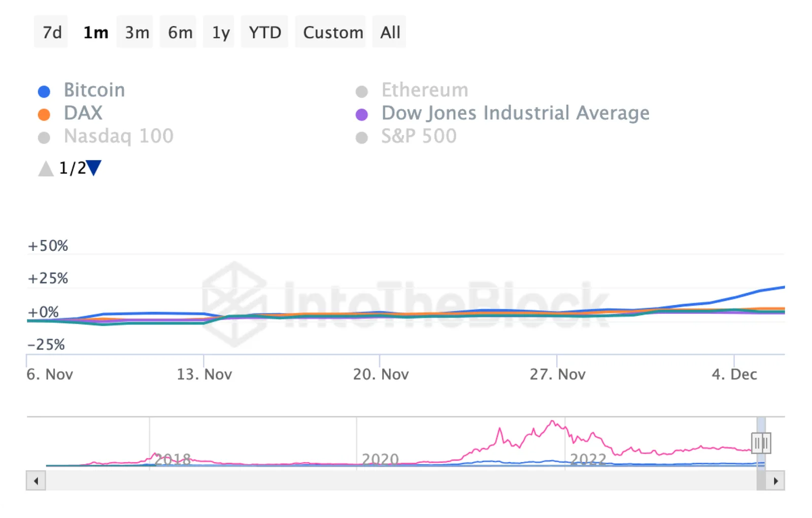Image resolution: width=812 pixels, height=518 pixels.
Task: Click the 13. Nov axis label
Action: (204, 374)
